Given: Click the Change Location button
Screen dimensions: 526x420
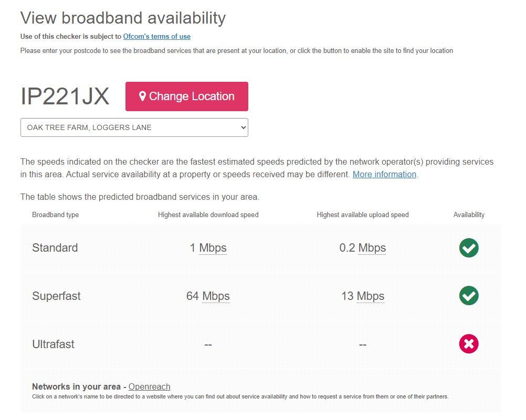Looking at the screenshot, I should coord(187,96).
